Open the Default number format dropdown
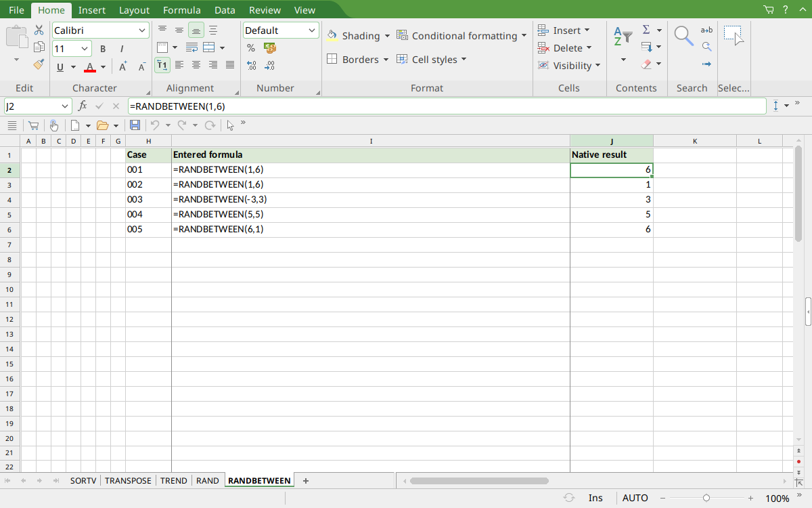812x508 pixels. coord(312,30)
